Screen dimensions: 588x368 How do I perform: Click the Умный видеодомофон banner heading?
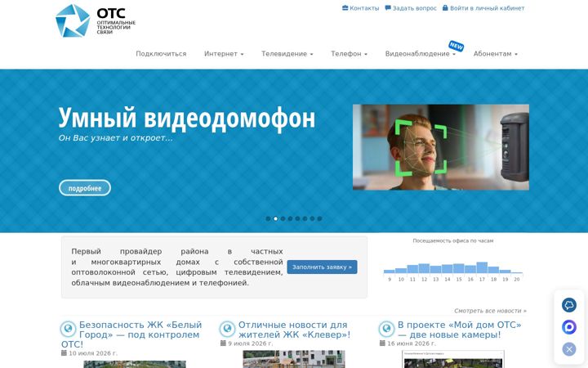click(x=187, y=118)
